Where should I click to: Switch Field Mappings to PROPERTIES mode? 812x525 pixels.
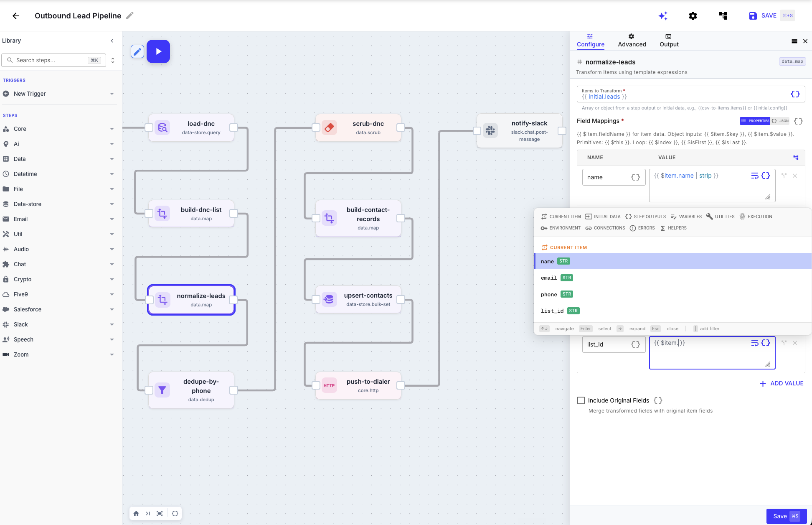click(x=755, y=121)
